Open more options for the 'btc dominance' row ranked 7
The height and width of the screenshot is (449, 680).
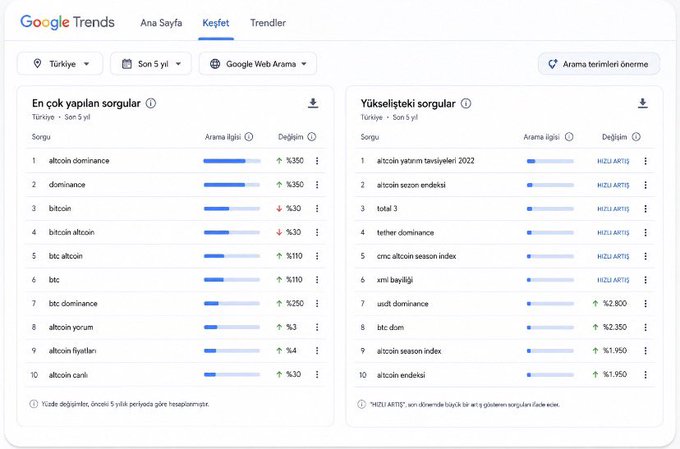click(317, 303)
